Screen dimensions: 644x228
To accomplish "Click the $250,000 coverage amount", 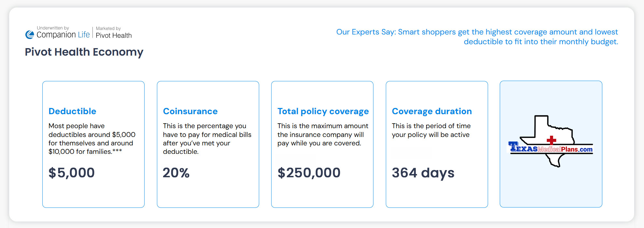I will 309,173.
